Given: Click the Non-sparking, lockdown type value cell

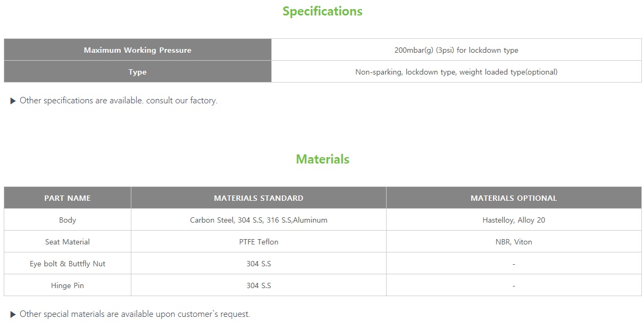Looking at the screenshot, I should [x=456, y=72].
